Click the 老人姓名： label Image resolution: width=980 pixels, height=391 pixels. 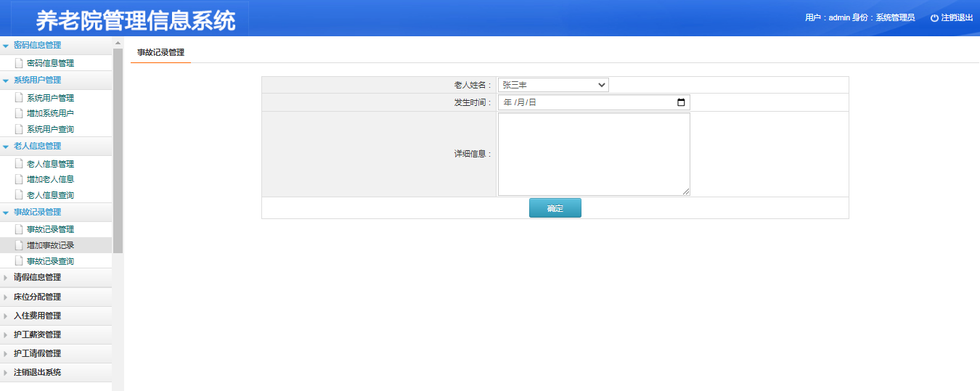(x=473, y=85)
